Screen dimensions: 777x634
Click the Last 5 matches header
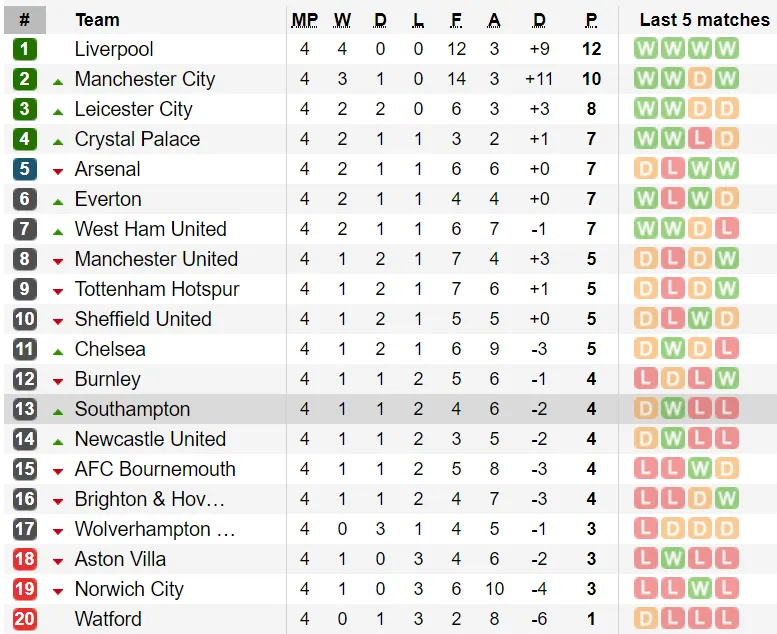705,20
